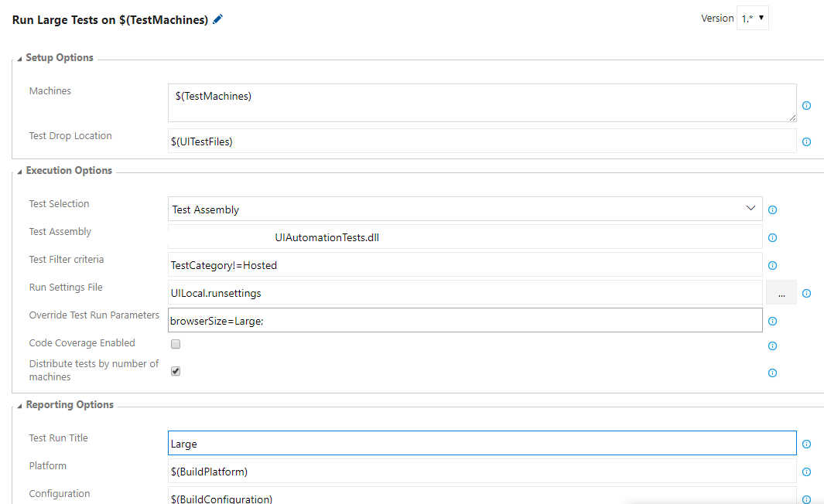Click the info icon beside Test Selection
Image resolution: width=824 pixels, height=504 pixels.
pos(772,209)
